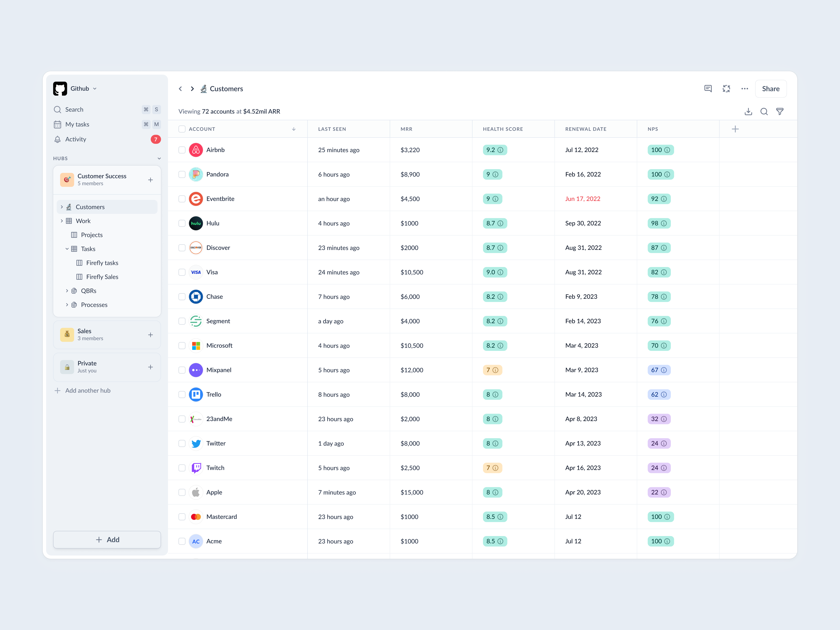Go back with the left arrow
This screenshot has height=630, width=840.
click(x=180, y=88)
